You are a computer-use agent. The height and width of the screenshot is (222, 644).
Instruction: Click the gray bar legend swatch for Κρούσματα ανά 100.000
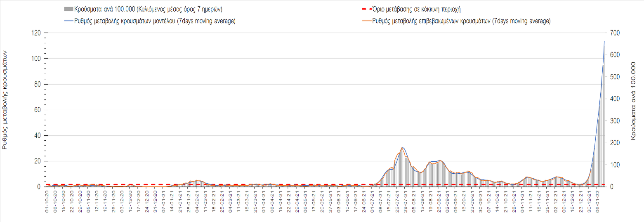(69, 9)
